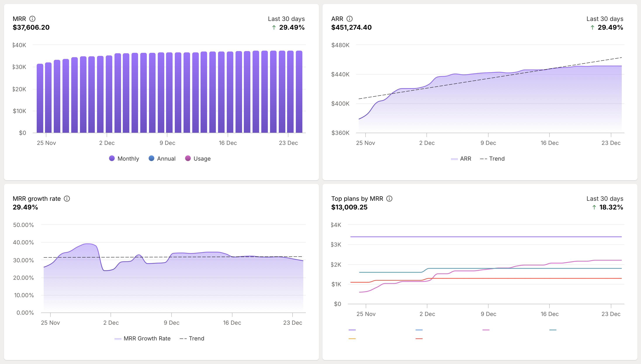The width and height of the screenshot is (641, 364).
Task: Toggle the MRR Growth Rate legend label
Action: point(147,338)
